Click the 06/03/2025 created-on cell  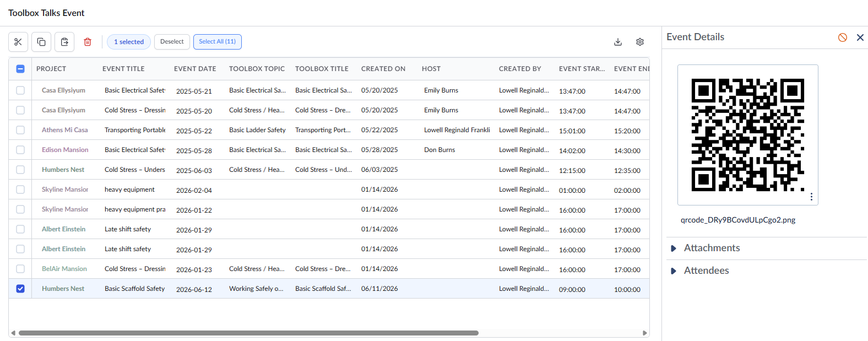coord(379,170)
